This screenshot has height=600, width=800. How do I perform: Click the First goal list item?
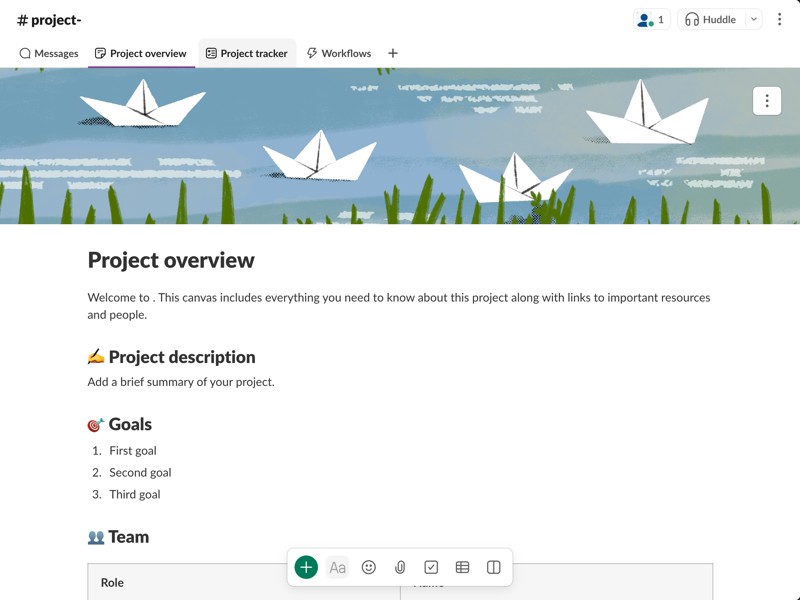[133, 451]
